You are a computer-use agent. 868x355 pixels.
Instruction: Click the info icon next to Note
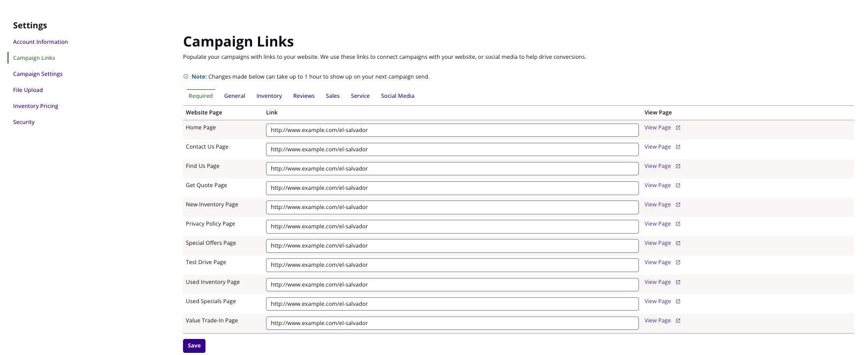point(186,76)
